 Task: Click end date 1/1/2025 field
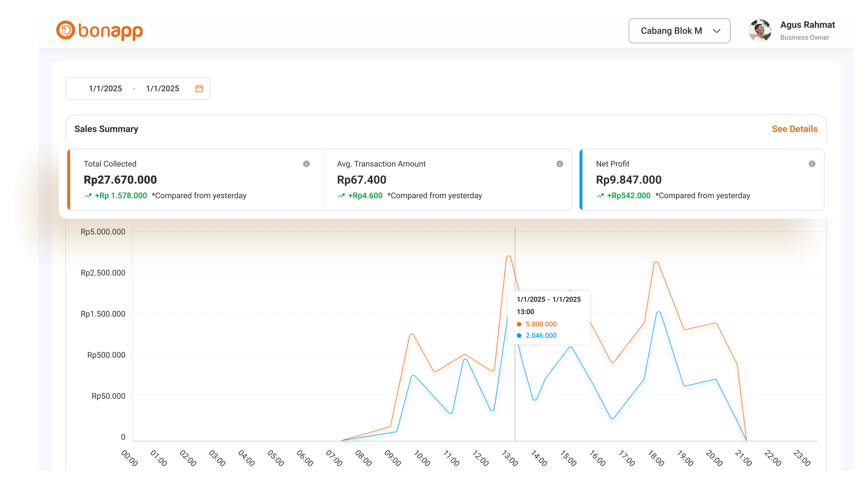click(162, 89)
